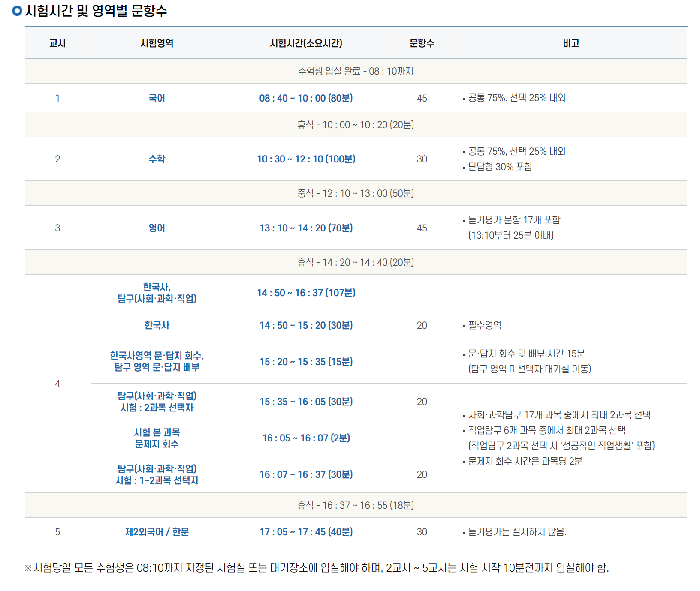700x591 pixels.
Task: Click the 국어 row note '공통 75%, 선택 25% 내외'
Action: (516, 98)
